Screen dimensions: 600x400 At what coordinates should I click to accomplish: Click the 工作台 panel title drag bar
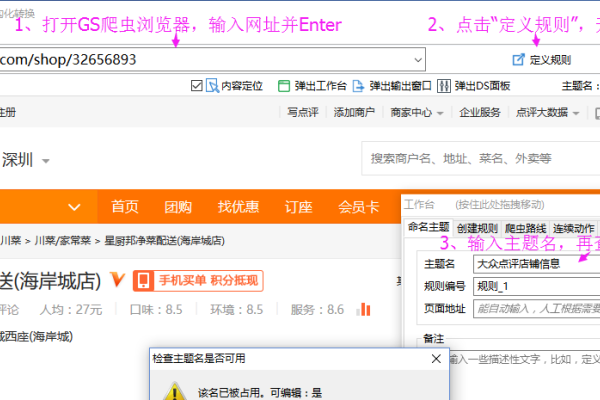(501, 205)
